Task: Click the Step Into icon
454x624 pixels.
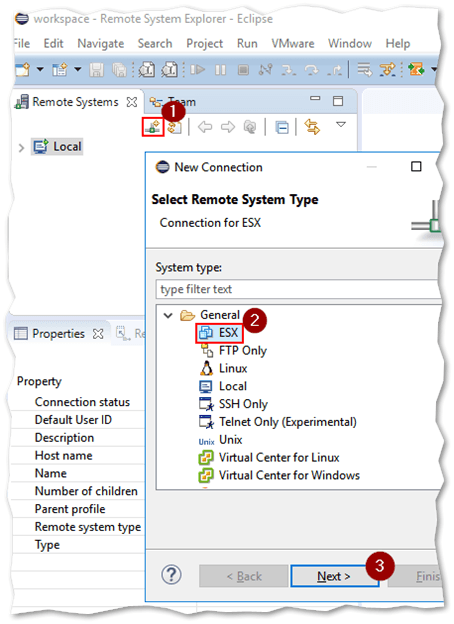Action: click(288, 70)
